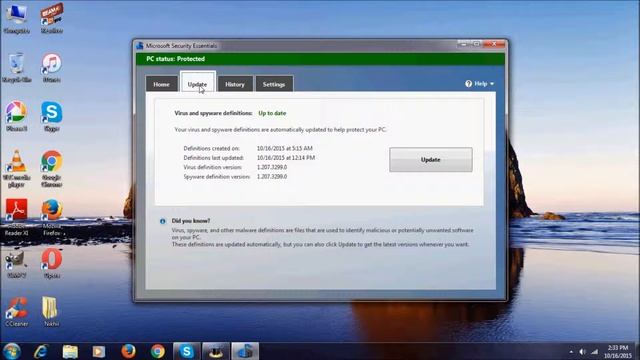Open the Picasa 3 desktop shortcut
640x360 pixels.
(16, 116)
